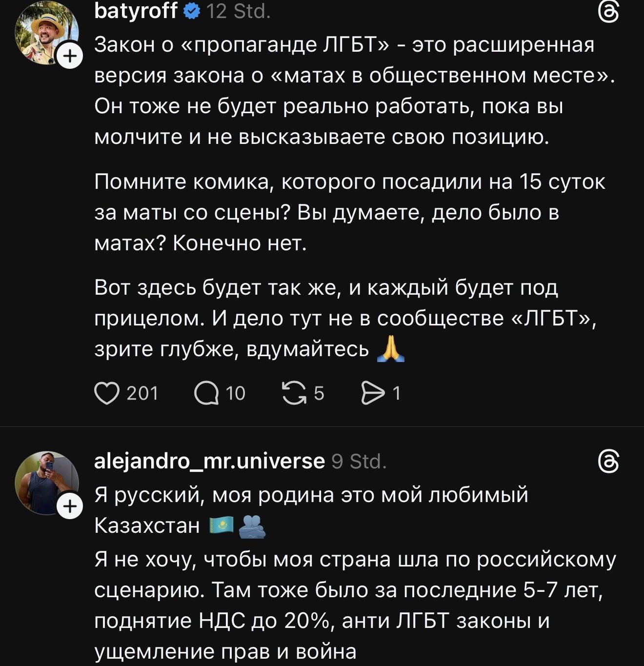The width and height of the screenshot is (644, 666).
Task: View the 10 replies count
Action: tap(236, 393)
